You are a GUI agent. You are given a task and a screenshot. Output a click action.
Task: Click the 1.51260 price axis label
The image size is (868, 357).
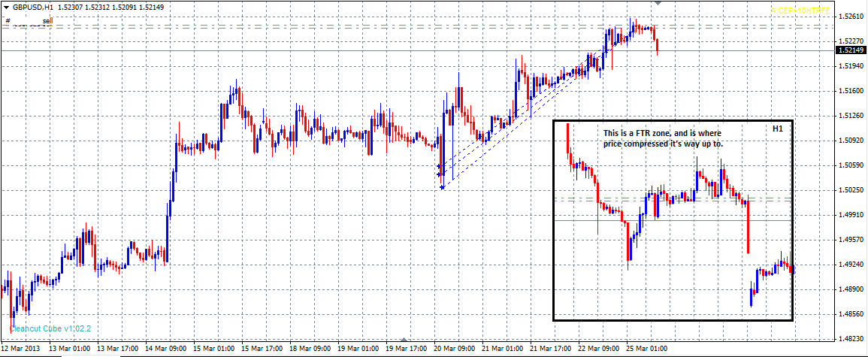click(851, 116)
